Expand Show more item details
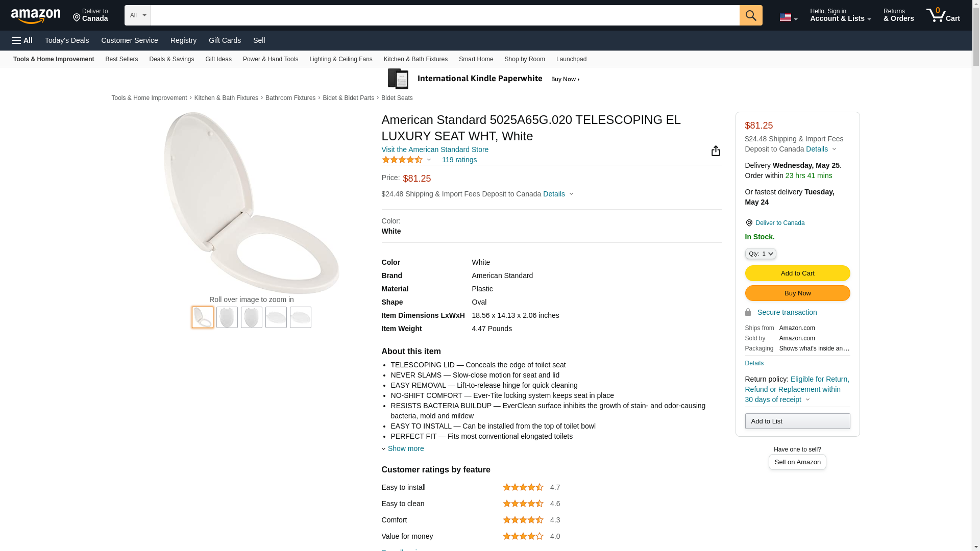Viewport: 980px width, 551px height. [x=405, y=448]
